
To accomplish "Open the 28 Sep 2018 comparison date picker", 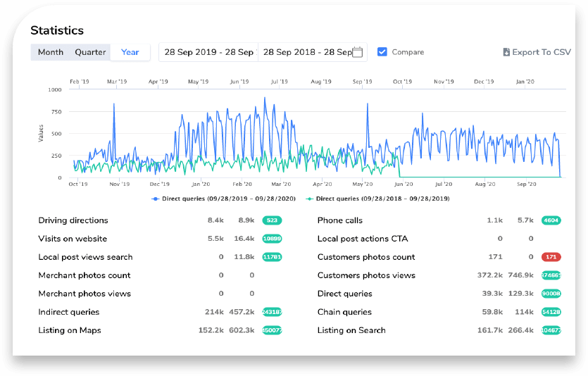I will 307,52.
